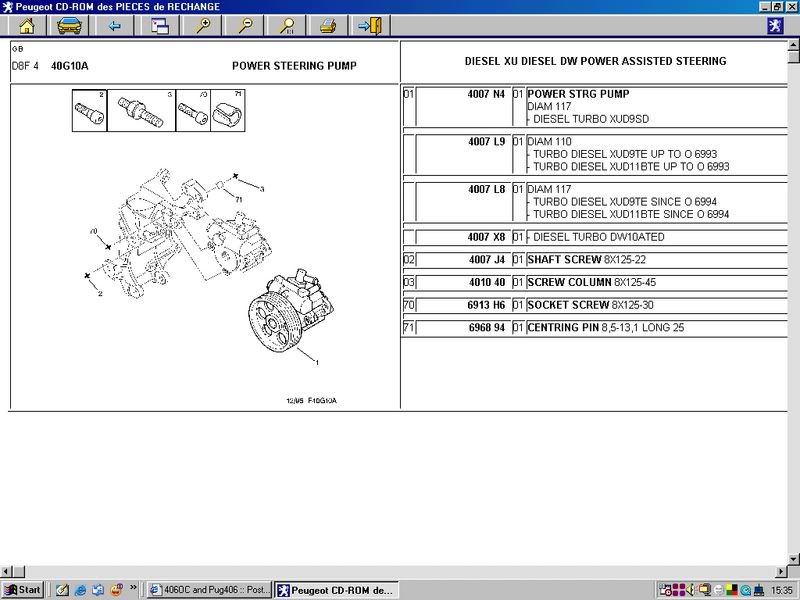Launch Internet Explorer from quick launch

(x=80, y=590)
